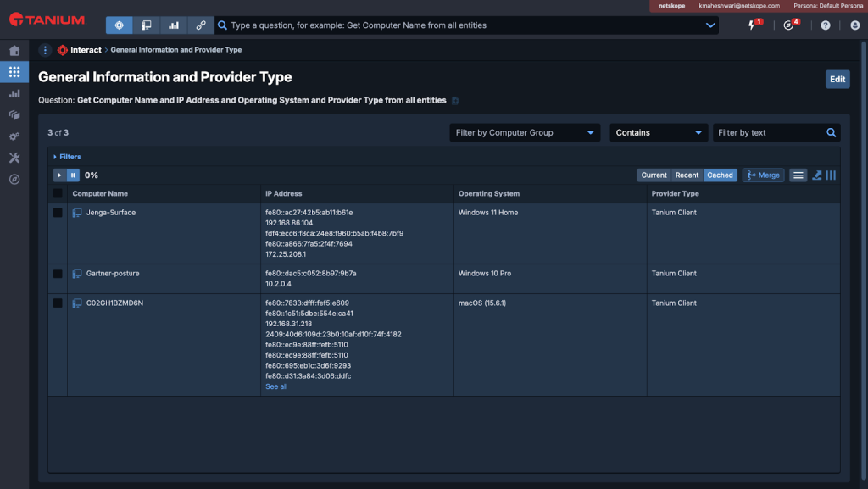868x489 pixels.
Task: Open the Contains dropdown
Action: (x=658, y=133)
